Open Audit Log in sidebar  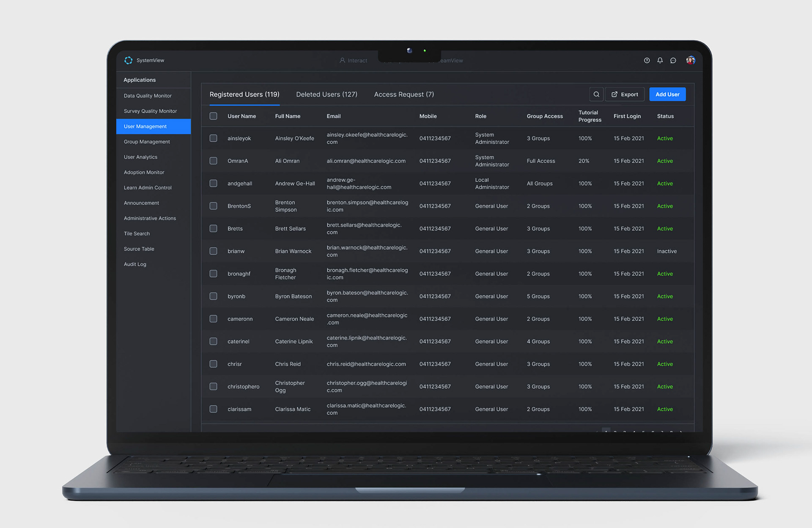tap(154, 264)
